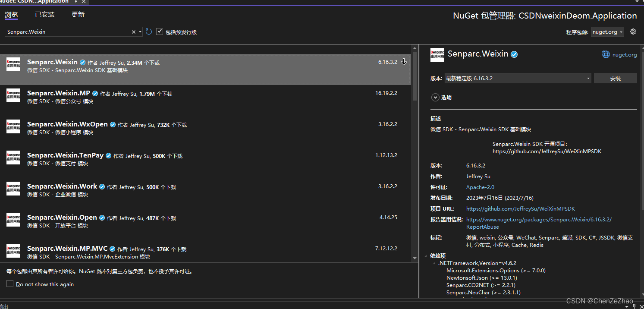Click the Senparc.Weixin.WxOpen package logo
Screen dimensions: 644x309
(x=13, y=126)
